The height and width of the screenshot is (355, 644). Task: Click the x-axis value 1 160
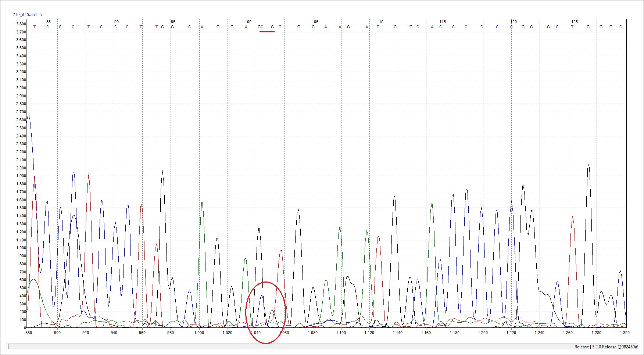point(426,333)
